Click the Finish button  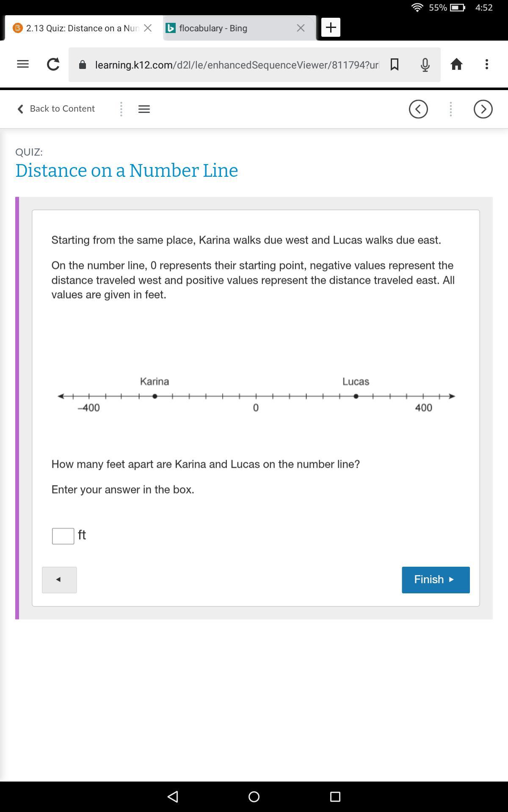pyautogui.click(x=436, y=580)
